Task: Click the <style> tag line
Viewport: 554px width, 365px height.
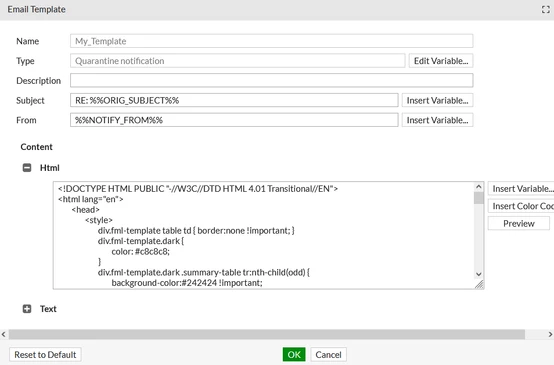Action: click(99, 220)
